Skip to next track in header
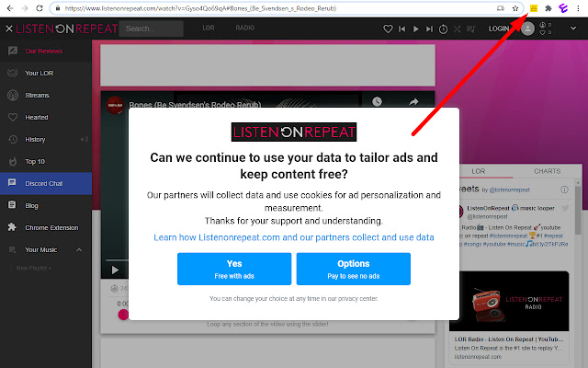The width and height of the screenshot is (588, 368). click(x=429, y=29)
